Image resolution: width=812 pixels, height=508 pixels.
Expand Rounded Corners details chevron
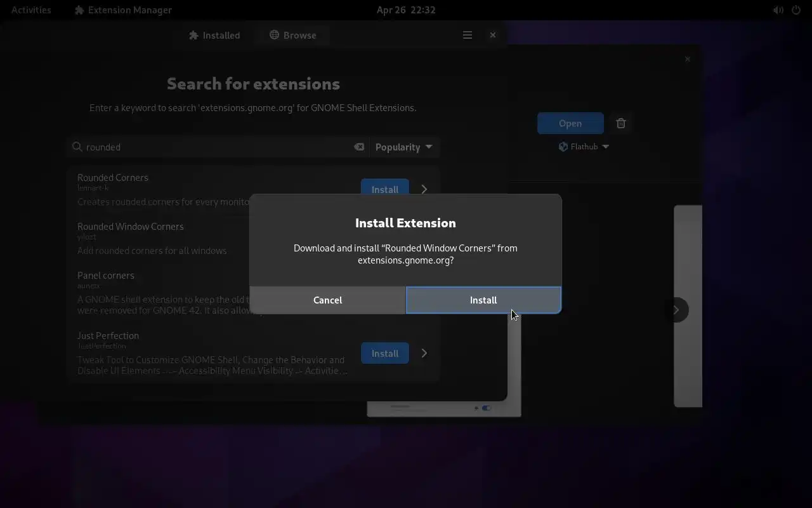pos(424,189)
